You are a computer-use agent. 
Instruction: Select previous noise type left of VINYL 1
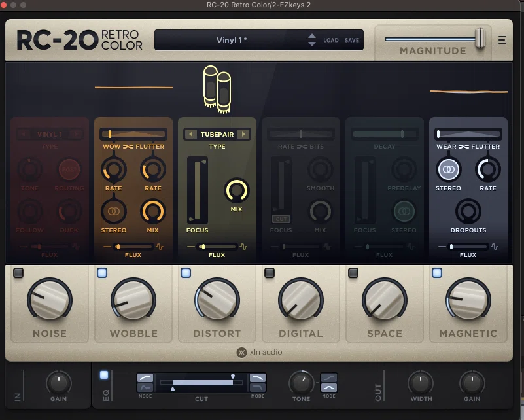24,134
